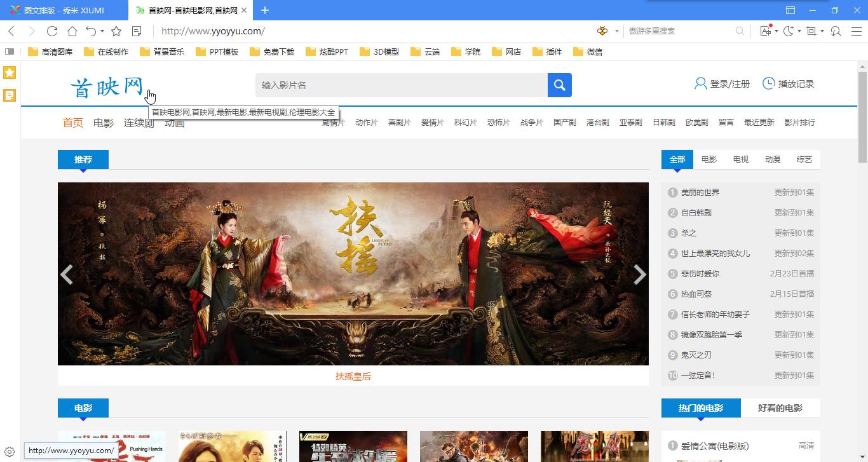This screenshot has width=868, height=462.
Task: Click the magnifier in browser search box
Action: [x=740, y=31]
